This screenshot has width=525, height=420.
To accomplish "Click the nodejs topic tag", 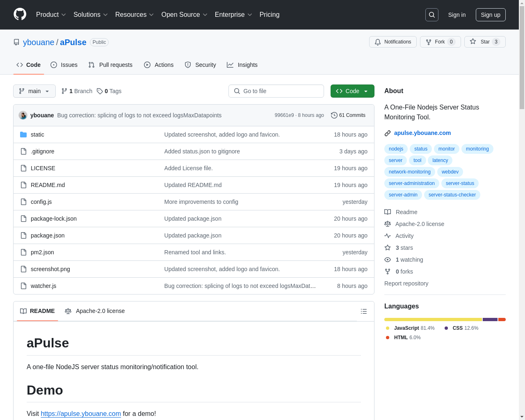I will [396, 149].
